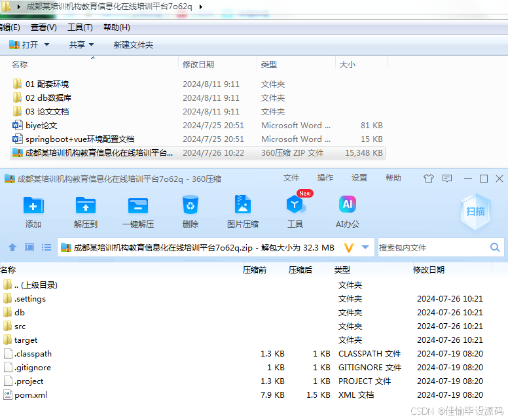508x420 pixels.
Task: Click the skin (shirt) icon in the 360压缩 title bar
Action: point(429,179)
